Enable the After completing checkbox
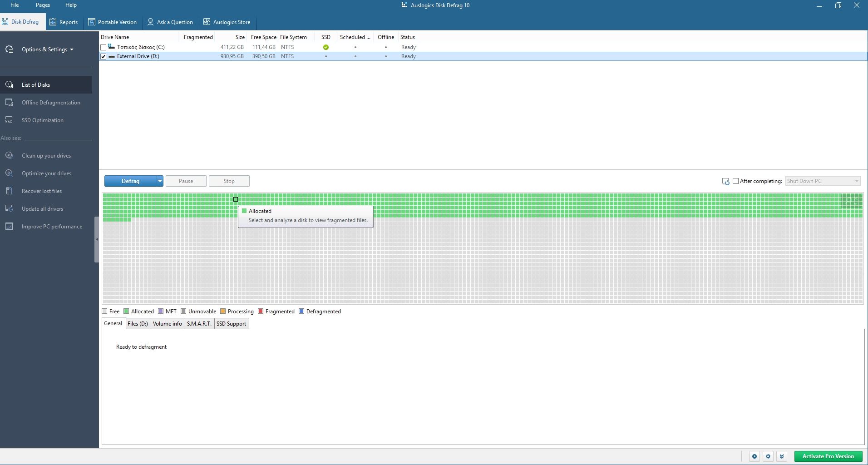The image size is (868, 465). click(735, 181)
